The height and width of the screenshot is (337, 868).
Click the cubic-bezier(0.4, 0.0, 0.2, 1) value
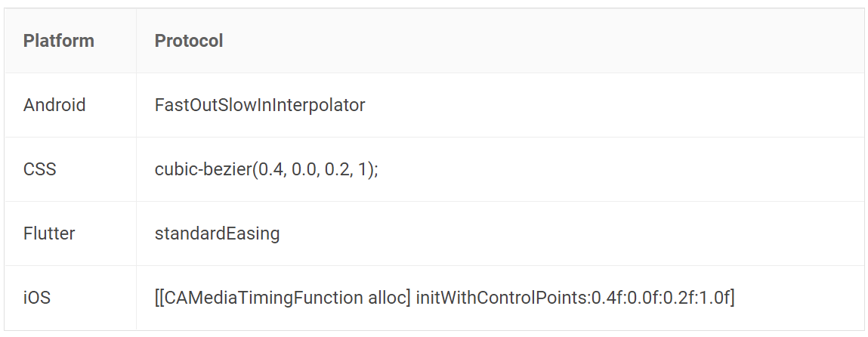(x=266, y=168)
